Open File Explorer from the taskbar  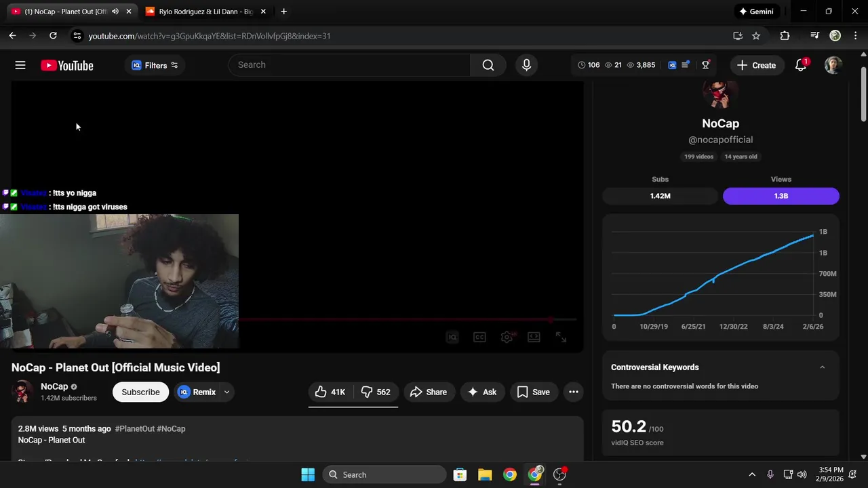(485, 474)
